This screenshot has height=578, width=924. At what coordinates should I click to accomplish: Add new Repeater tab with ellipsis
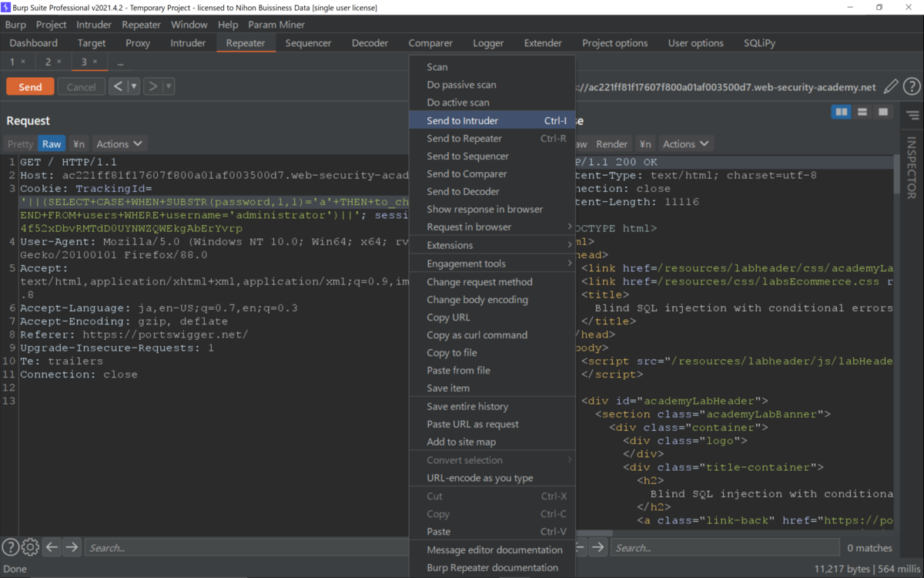coord(120,62)
